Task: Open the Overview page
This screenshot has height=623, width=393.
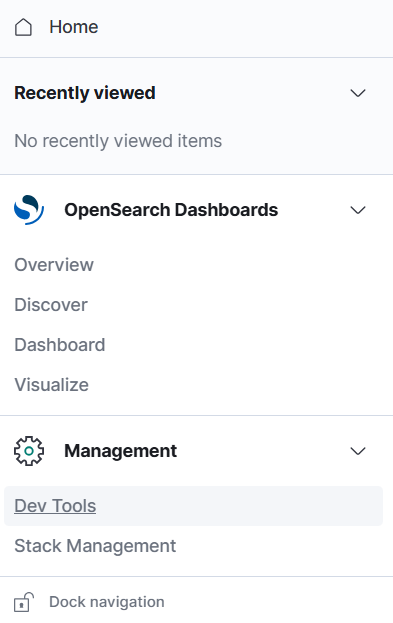Action: (54, 265)
